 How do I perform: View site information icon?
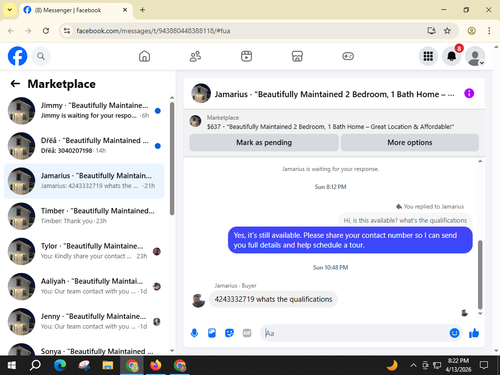pos(67,31)
